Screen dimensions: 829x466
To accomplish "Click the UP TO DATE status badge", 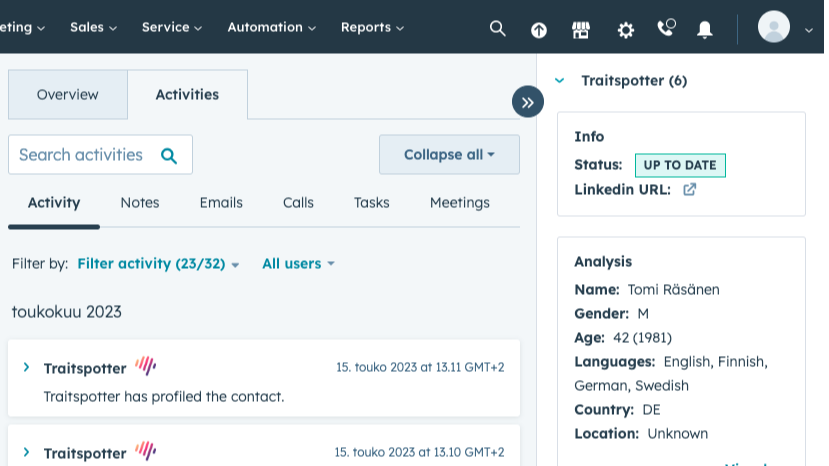I will (680, 165).
